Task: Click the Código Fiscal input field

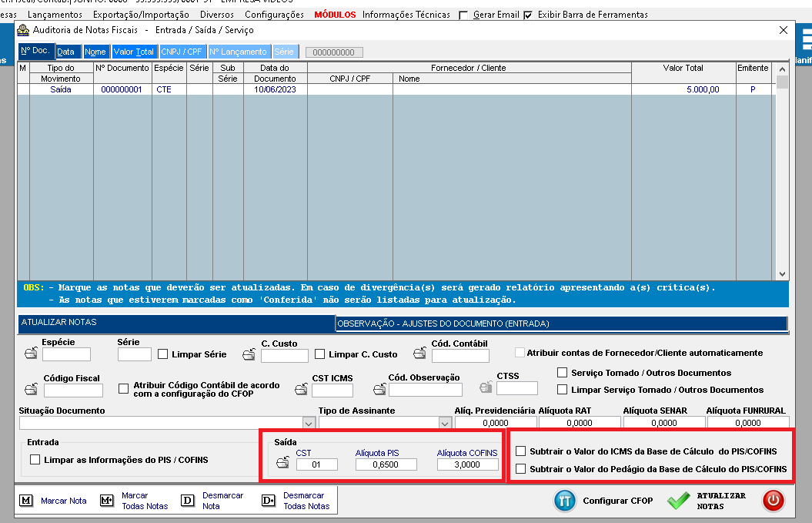Action: [73, 391]
